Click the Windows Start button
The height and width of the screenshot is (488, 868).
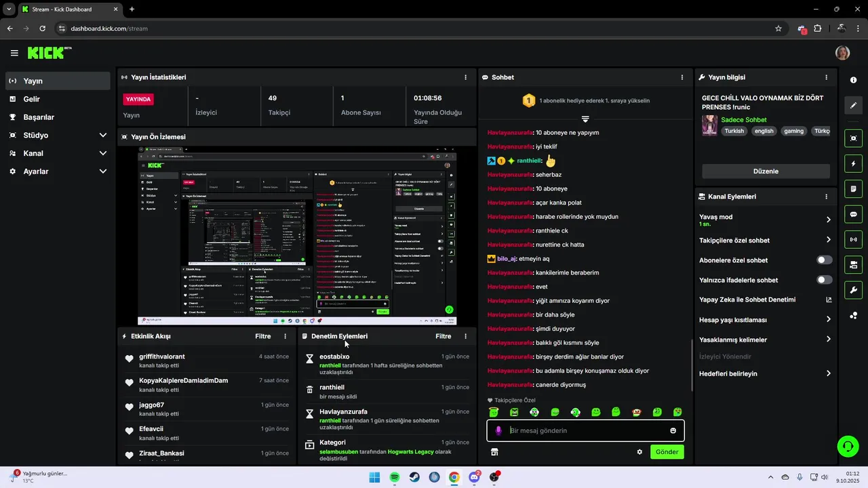(x=374, y=477)
